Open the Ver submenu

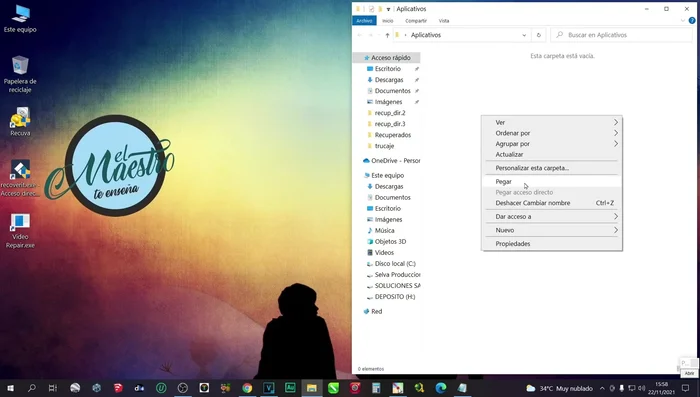point(552,122)
